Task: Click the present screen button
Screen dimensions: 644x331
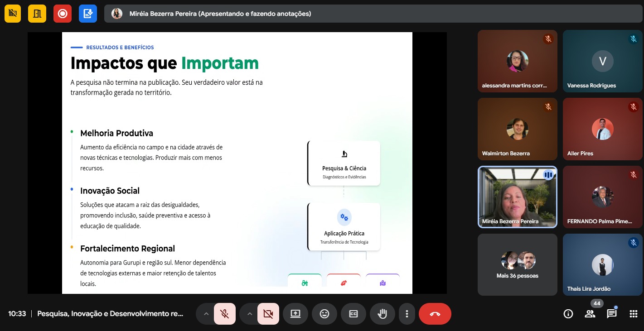Action: tap(295, 314)
